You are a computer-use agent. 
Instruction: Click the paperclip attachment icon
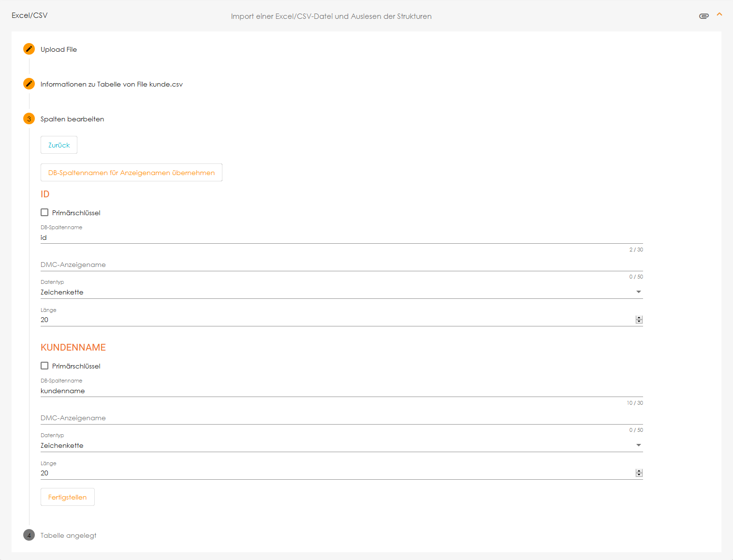coord(704,16)
